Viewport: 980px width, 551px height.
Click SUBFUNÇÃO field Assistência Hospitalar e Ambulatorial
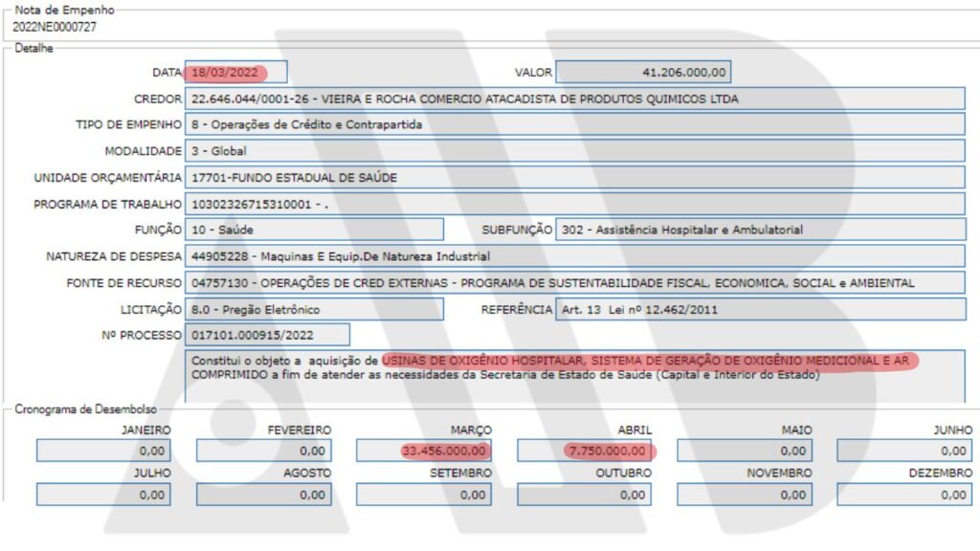761,230
